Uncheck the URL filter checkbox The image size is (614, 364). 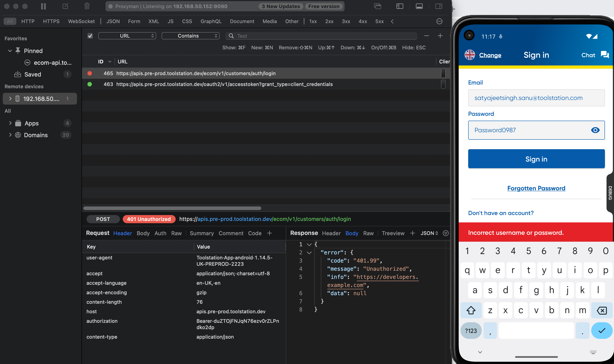coord(90,36)
